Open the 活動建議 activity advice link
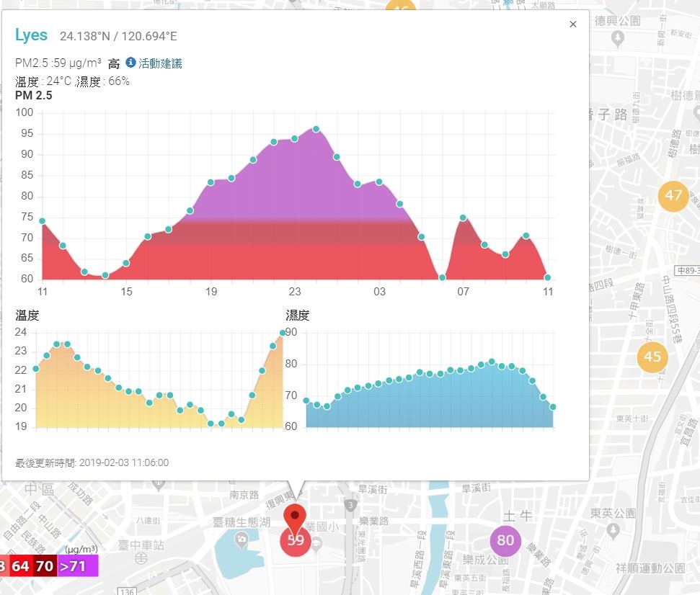Viewport: 700px width, 595px height. click(160, 63)
